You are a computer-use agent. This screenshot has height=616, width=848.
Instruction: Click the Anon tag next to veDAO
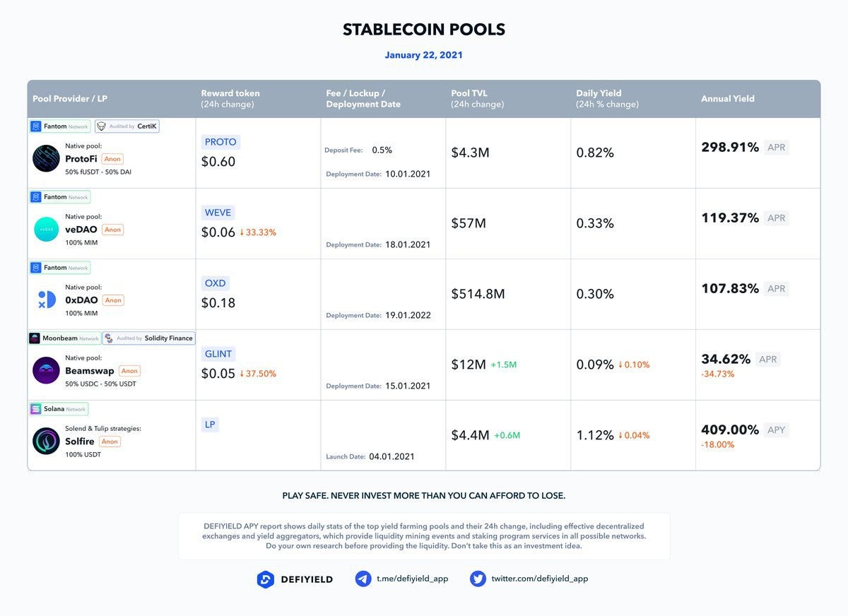[x=112, y=230]
